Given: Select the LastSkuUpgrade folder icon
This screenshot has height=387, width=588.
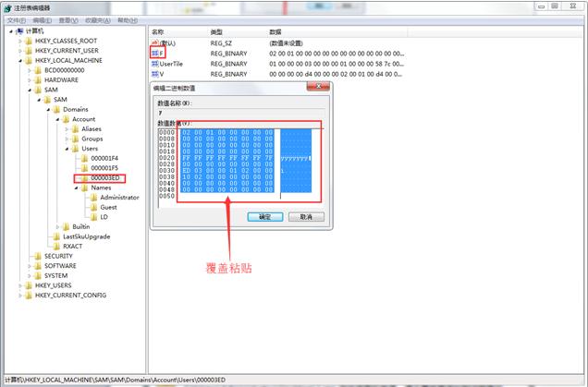Looking at the screenshot, I should pyautogui.click(x=56, y=236).
